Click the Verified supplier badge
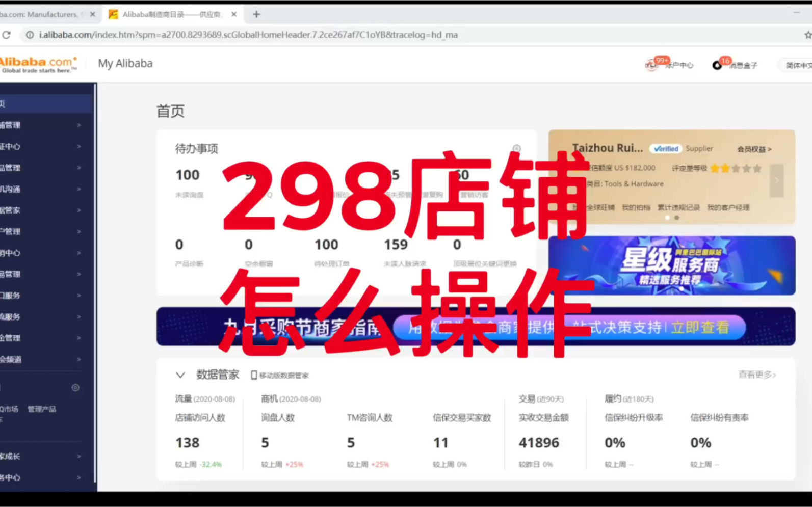Screen dimensions: 812x507 tap(666, 149)
